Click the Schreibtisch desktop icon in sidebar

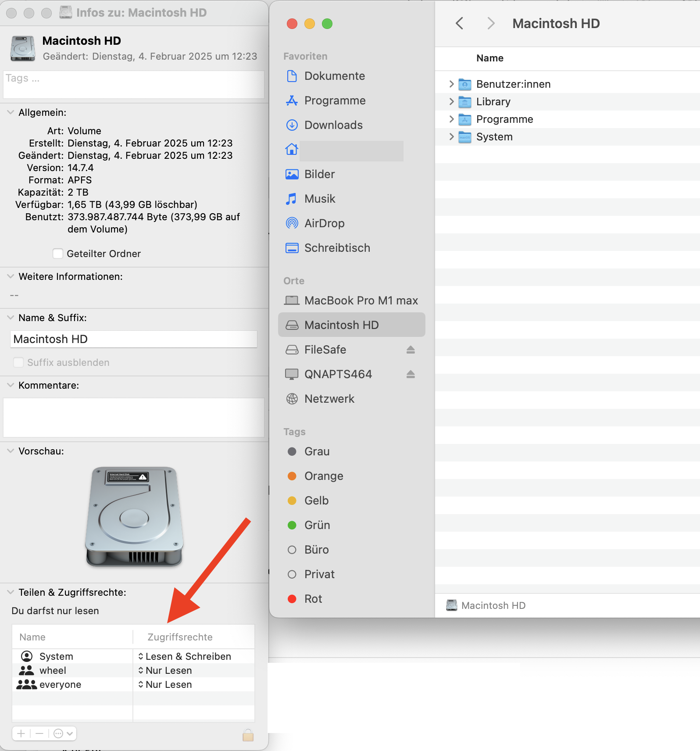292,248
